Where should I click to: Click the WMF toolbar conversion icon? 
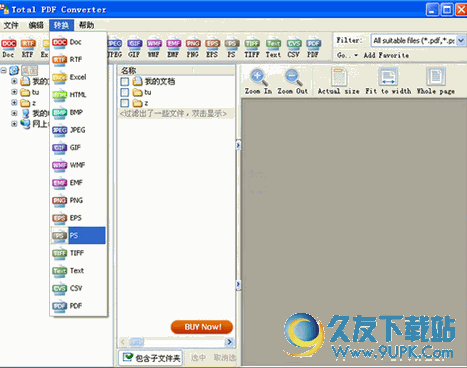coord(154,47)
